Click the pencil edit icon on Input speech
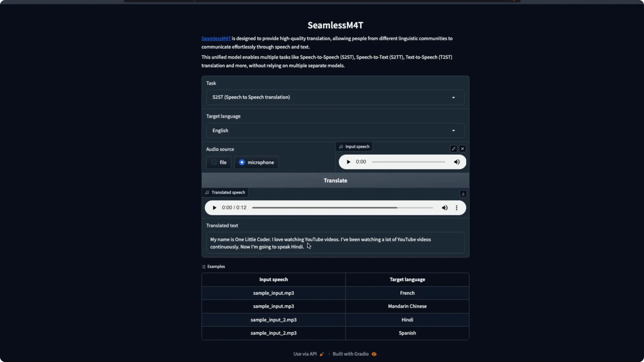 [453, 148]
